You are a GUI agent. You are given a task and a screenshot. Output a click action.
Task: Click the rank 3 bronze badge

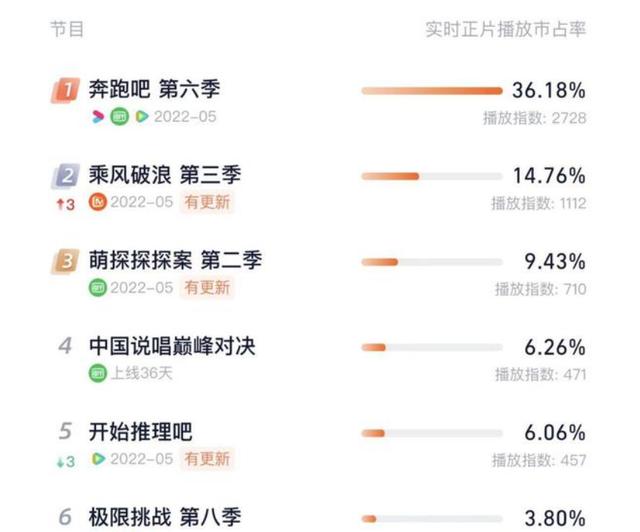[65, 261]
